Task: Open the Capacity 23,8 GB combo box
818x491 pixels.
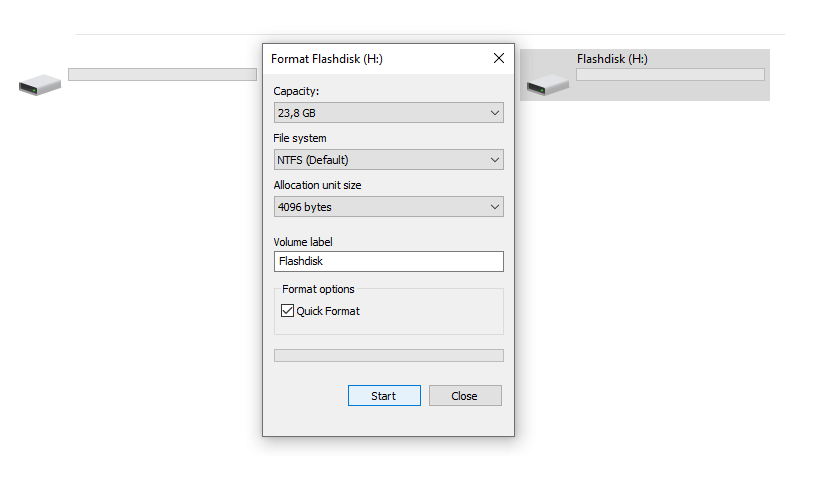Action: [x=389, y=113]
